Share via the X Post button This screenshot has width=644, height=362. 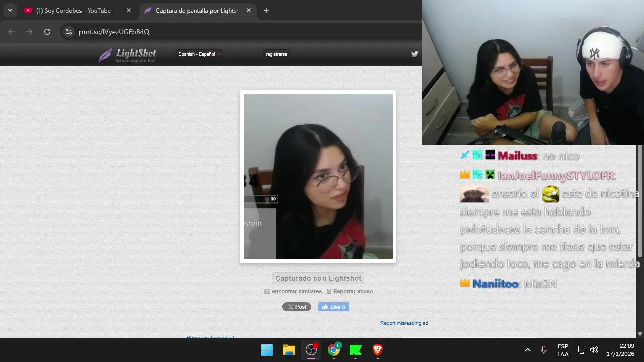[x=297, y=307]
